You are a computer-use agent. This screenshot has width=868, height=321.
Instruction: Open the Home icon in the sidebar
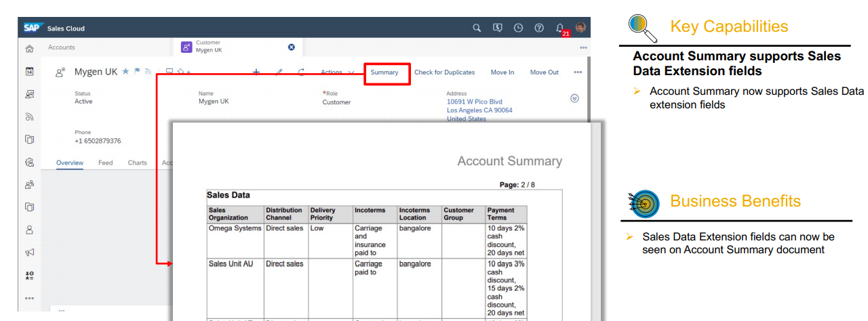tap(29, 49)
